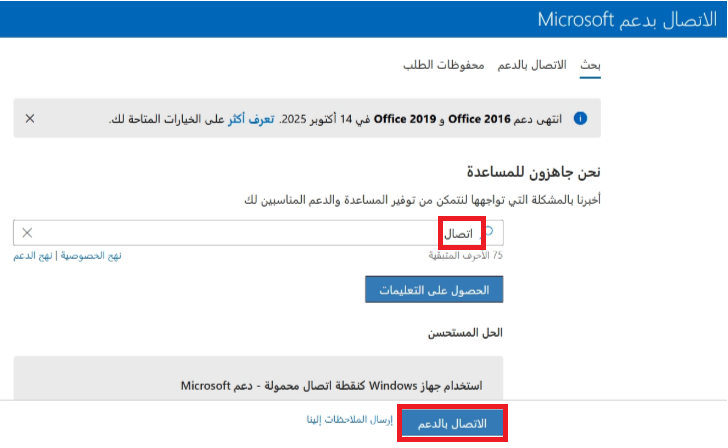Click the bottom الاتصال بالدعم button
The image size is (728, 448).
(452, 423)
